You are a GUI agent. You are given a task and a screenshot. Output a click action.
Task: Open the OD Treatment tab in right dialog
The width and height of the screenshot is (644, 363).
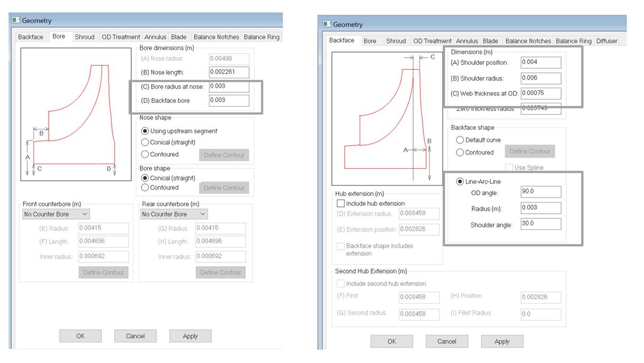pos(432,41)
